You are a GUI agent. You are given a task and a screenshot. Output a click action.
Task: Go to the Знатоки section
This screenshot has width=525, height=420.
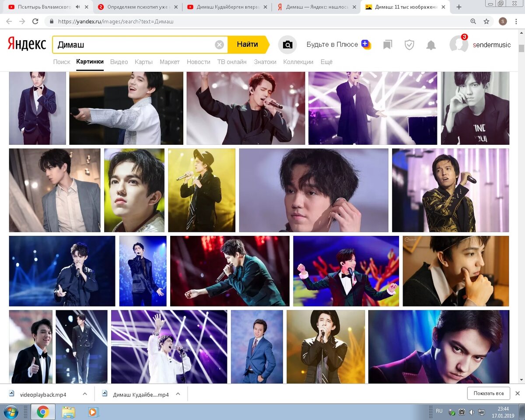265,62
